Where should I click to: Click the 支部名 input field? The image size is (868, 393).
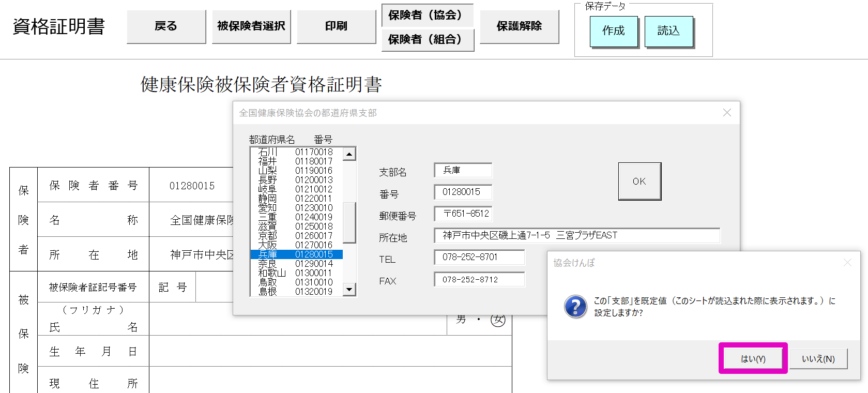pyautogui.click(x=463, y=170)
